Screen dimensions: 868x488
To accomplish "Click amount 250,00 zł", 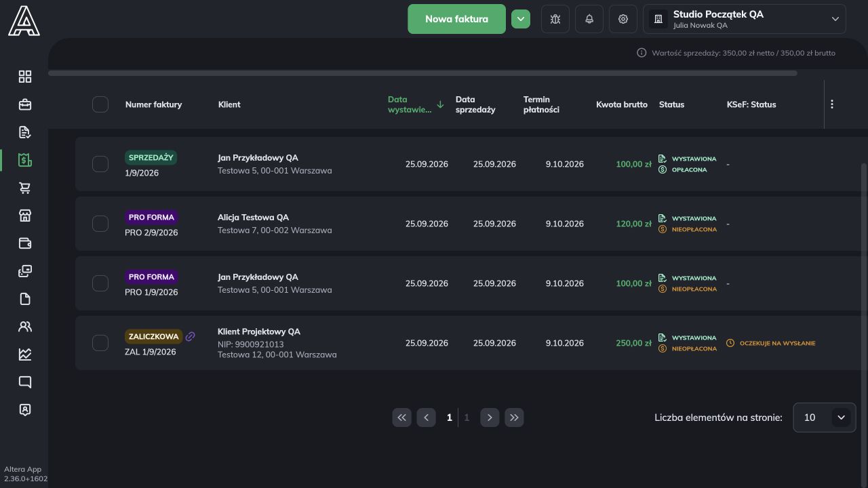I will coord(633,343).
